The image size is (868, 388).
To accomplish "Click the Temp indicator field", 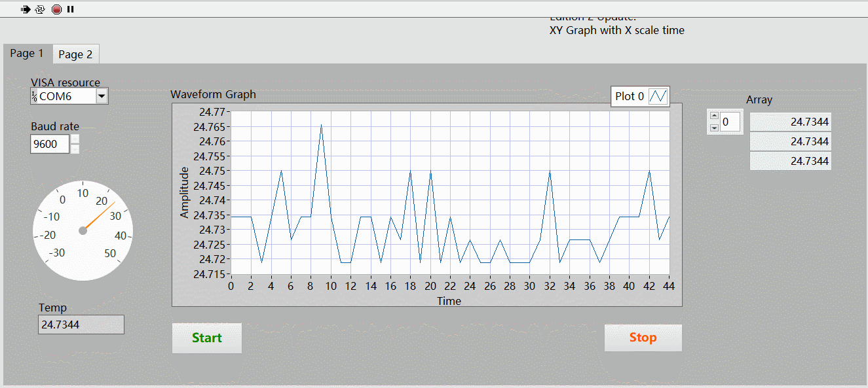I will click(x=81, y=325).
